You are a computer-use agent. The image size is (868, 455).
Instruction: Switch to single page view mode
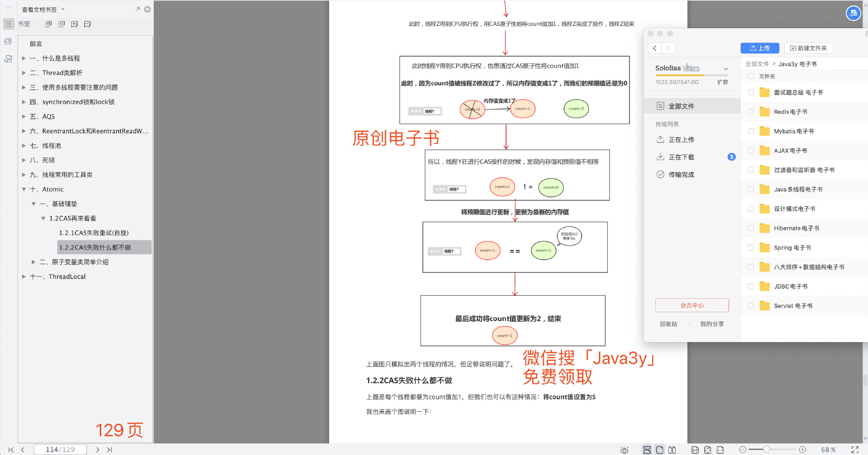click(660, 450)
